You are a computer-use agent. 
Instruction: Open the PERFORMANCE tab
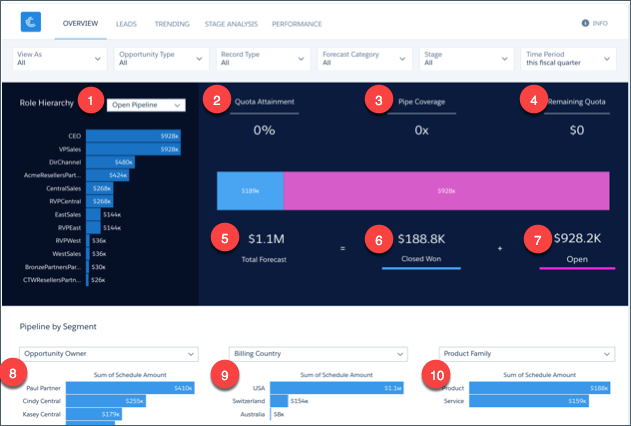point(297,24)
